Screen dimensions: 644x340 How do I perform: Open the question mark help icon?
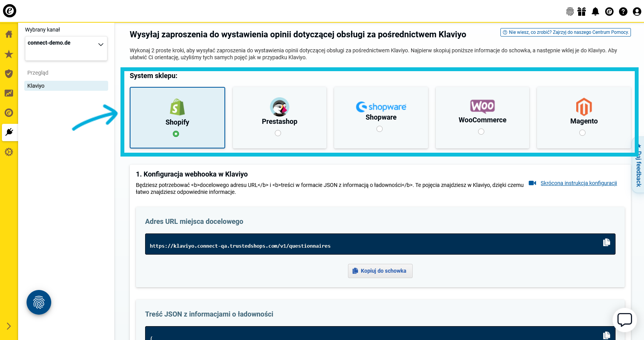click(623, 12)
